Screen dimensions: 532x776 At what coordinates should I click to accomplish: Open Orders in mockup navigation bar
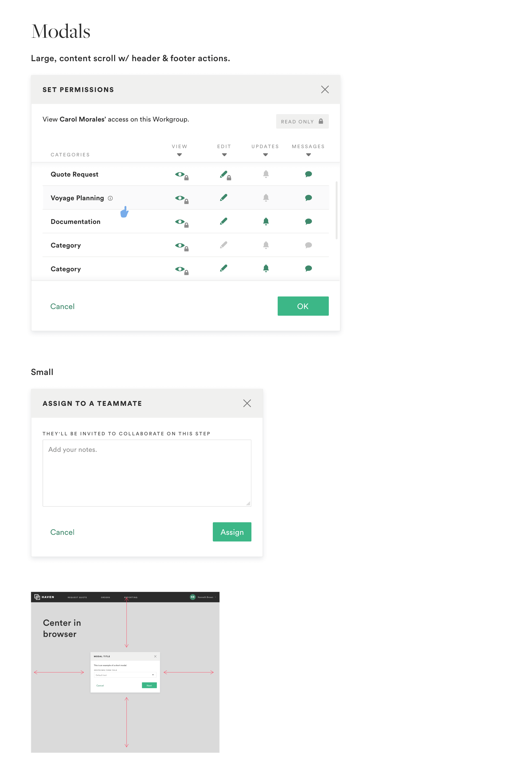tap(106, 597)
